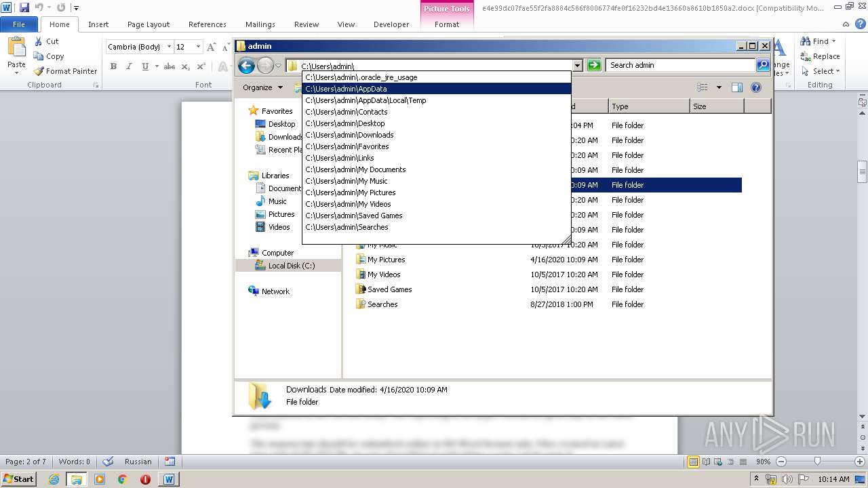
Task: Click the green Go arrow button
Action: (x=594, y=65)
